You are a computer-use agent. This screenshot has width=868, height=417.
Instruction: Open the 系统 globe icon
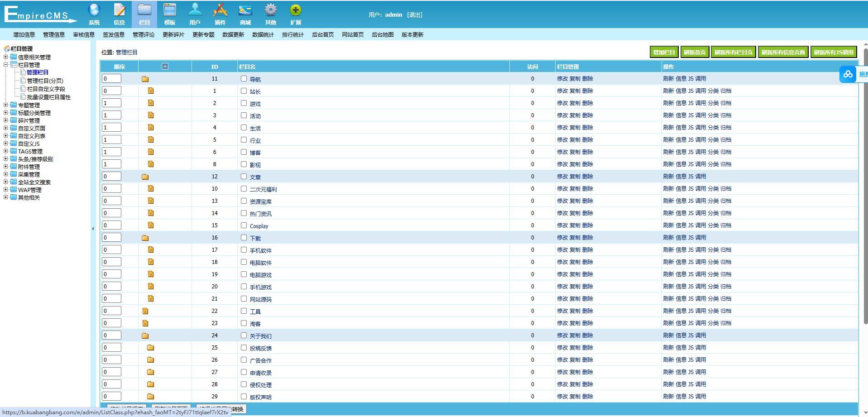point(94,10)
